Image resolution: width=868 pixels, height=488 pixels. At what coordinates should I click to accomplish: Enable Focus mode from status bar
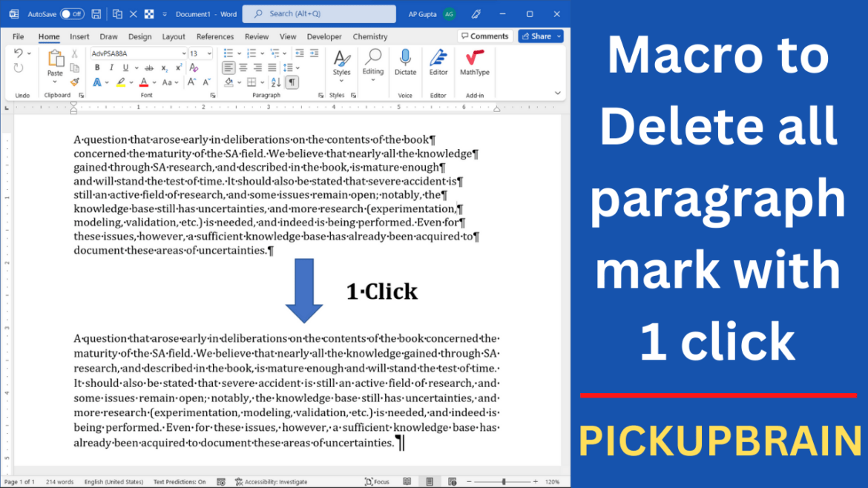coord(378,481)
